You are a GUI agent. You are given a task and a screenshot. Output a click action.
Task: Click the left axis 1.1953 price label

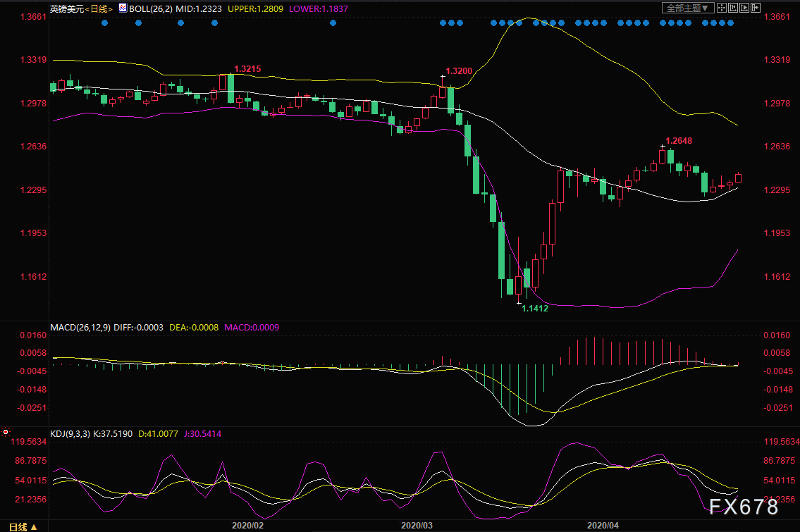click(x=33, y=233)
